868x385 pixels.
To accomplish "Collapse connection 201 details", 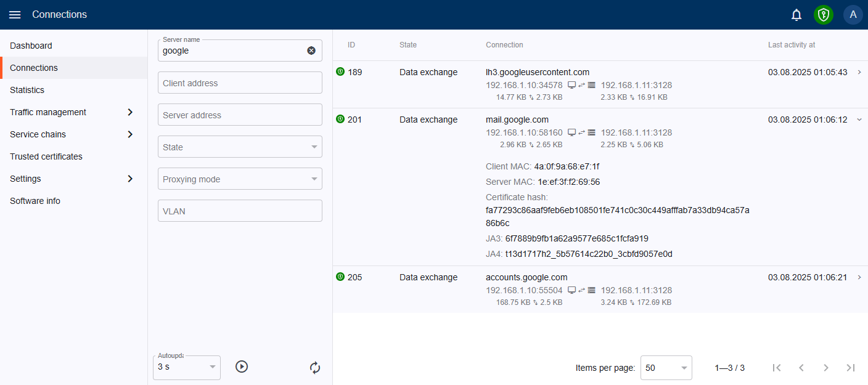I will tap(859, 120).
